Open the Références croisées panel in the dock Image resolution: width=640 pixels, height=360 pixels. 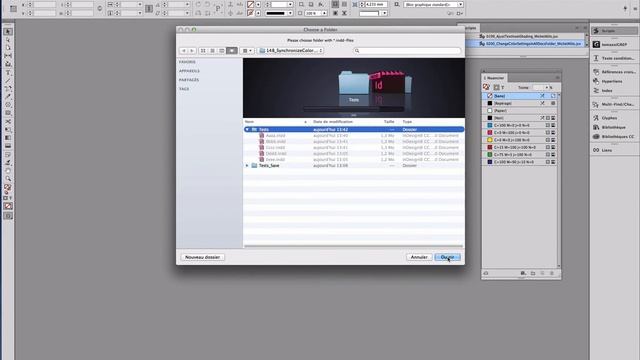[614, 72]
